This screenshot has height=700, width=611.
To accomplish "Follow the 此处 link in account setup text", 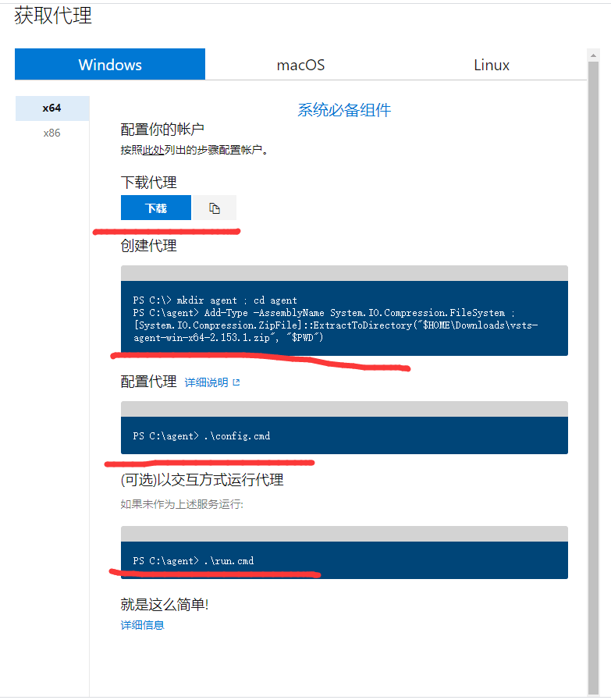I will tap(153, 150).
